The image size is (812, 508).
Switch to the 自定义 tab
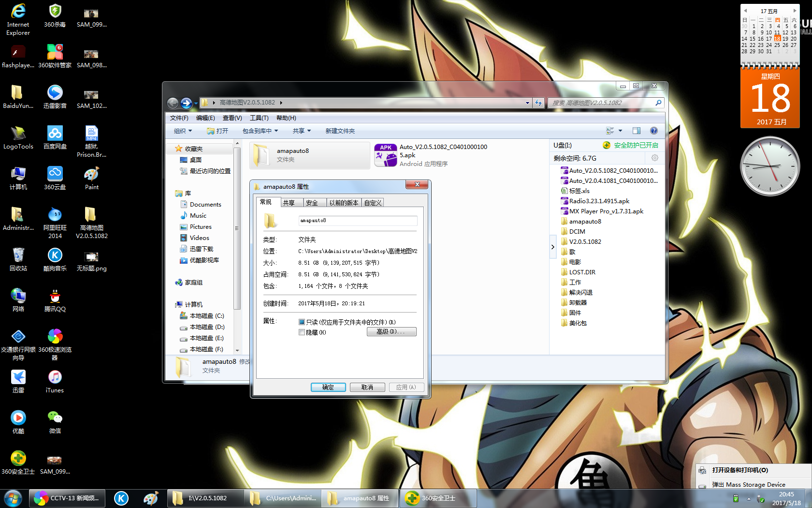click(373, 203)
